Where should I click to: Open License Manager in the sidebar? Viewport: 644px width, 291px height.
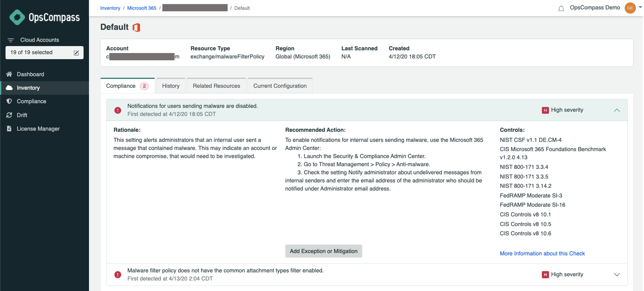point(44,129)
